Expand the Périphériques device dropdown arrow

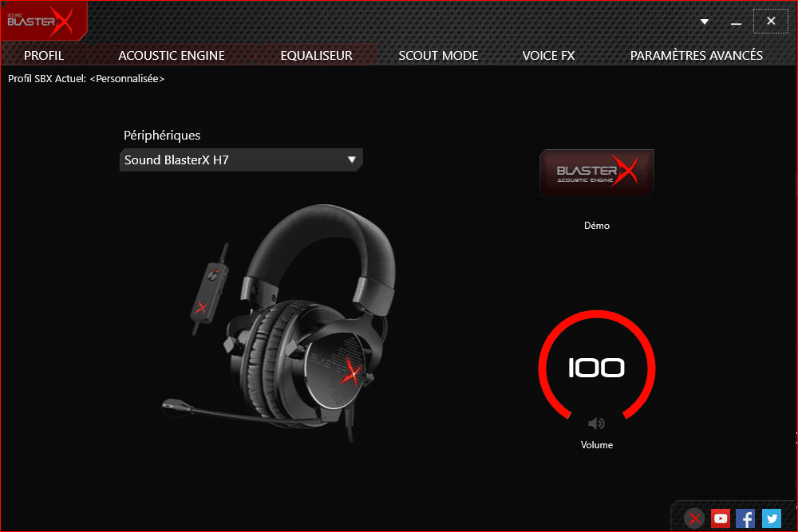351,160
